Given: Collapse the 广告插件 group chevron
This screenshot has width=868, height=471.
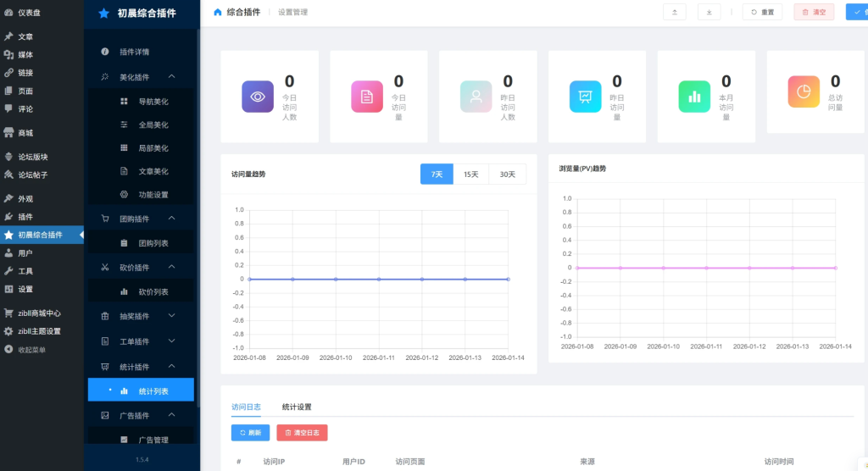Looking at the screenshot, I should pyautogui.click(x=171, y=414).
